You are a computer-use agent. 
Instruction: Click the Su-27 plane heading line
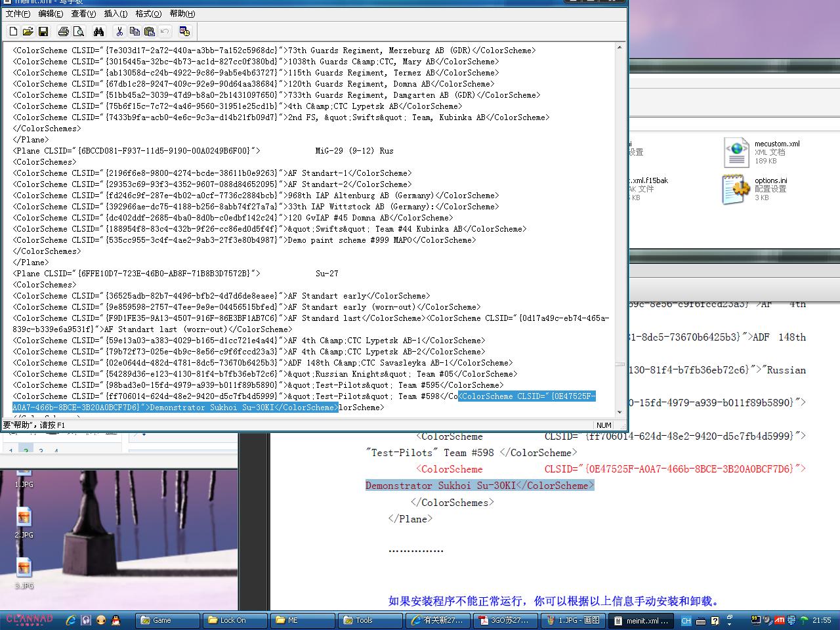(x=176, y=274)
